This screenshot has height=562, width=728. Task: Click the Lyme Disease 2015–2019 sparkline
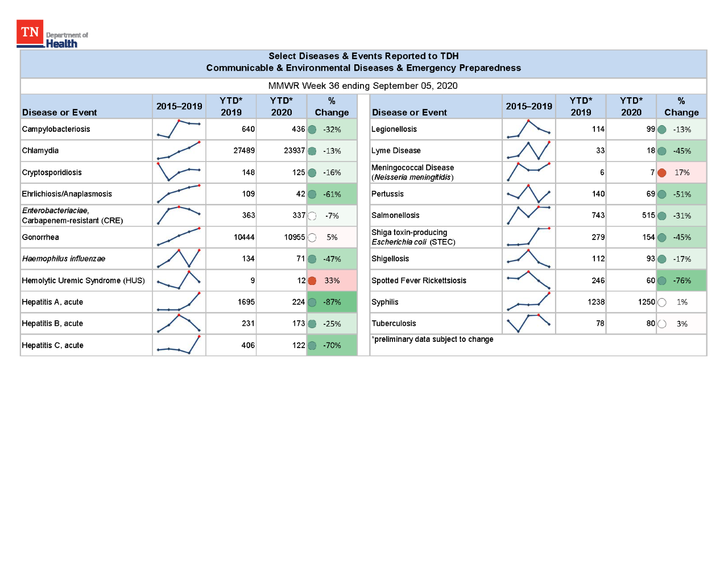(x=528, y=151)
